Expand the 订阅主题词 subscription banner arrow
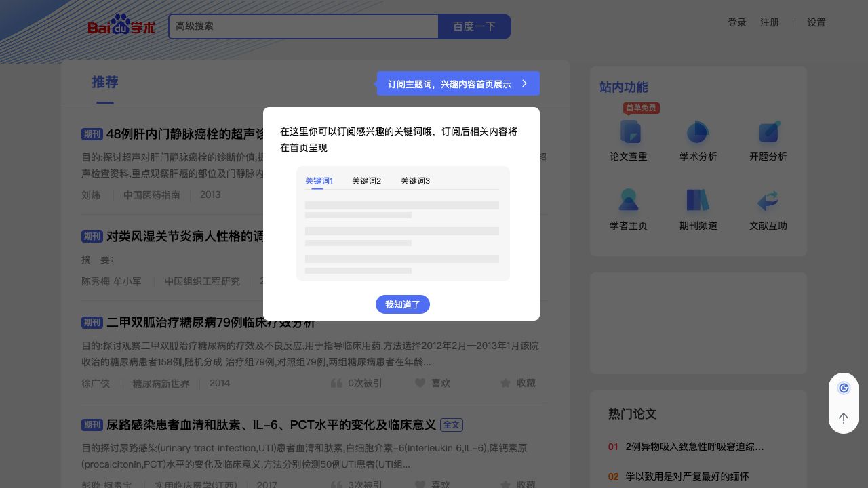 524,83
